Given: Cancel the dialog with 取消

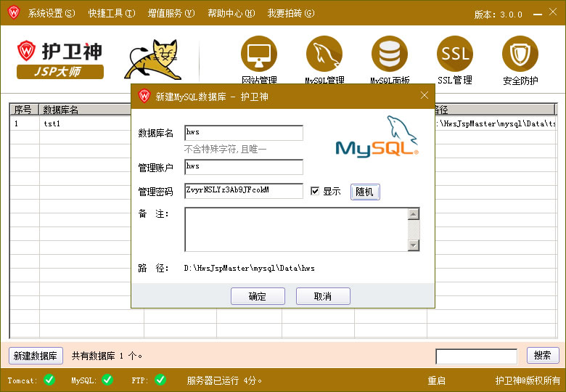Looking at the screenshot, I should click(x=323, y=296).
